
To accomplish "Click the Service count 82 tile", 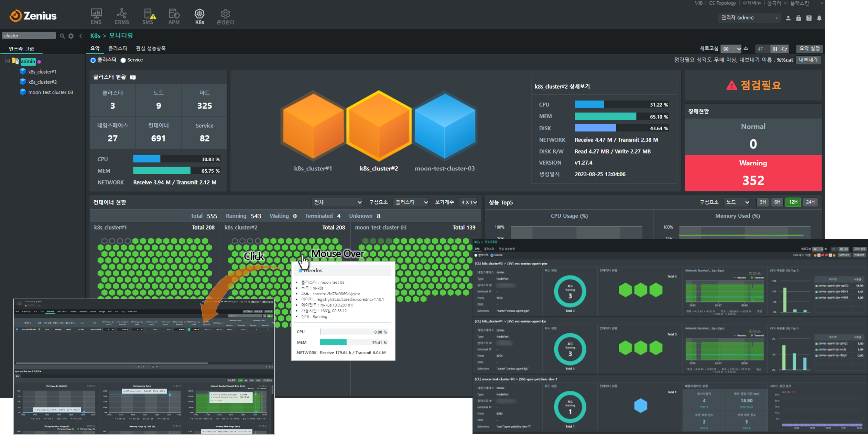I will tap(204, 133).
